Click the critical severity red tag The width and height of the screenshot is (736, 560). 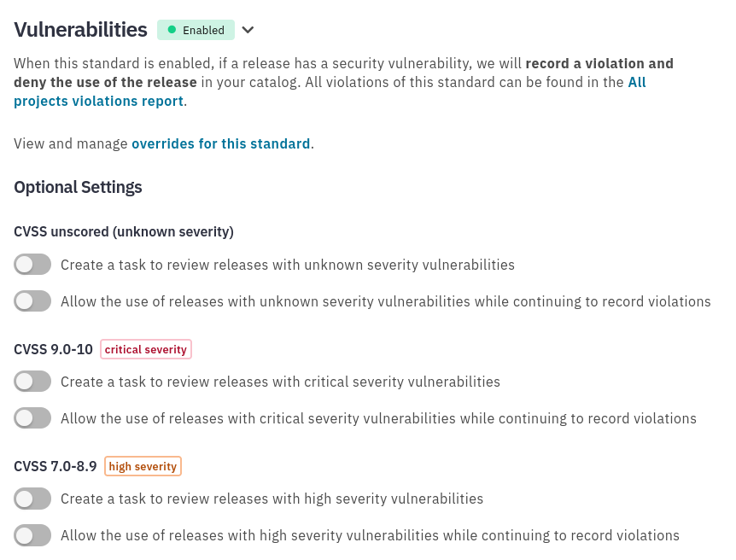[146, 349]
